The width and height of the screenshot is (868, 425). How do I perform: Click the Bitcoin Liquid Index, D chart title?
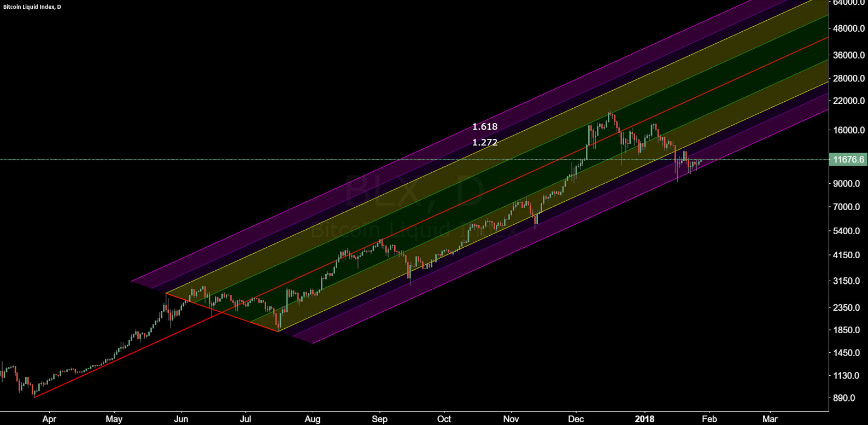[x=32, y=7]
